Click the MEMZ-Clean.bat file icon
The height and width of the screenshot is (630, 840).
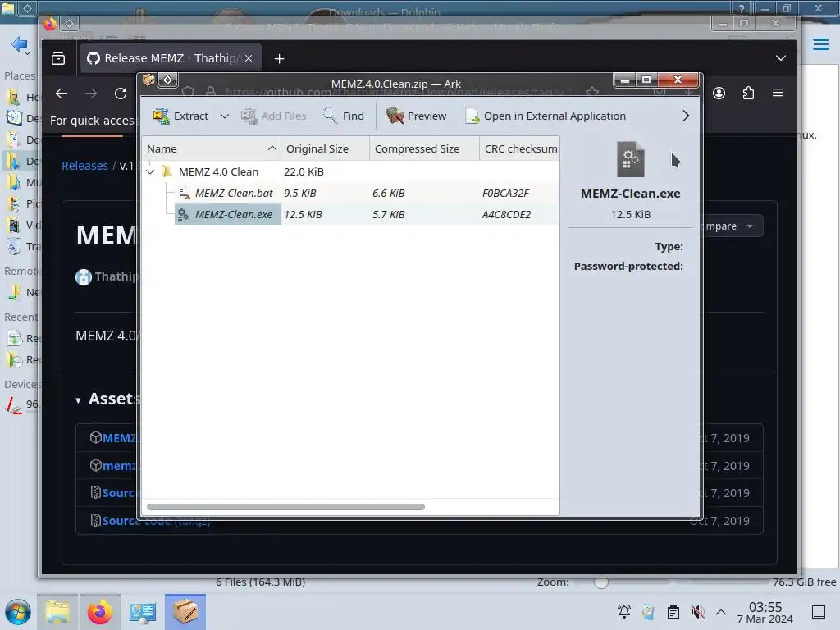(184, 193)
